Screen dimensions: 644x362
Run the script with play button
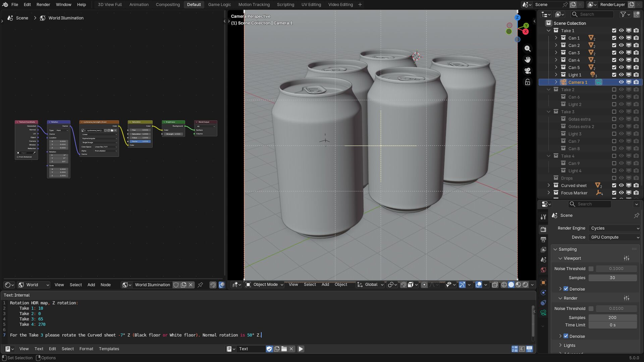coord(301,349)
